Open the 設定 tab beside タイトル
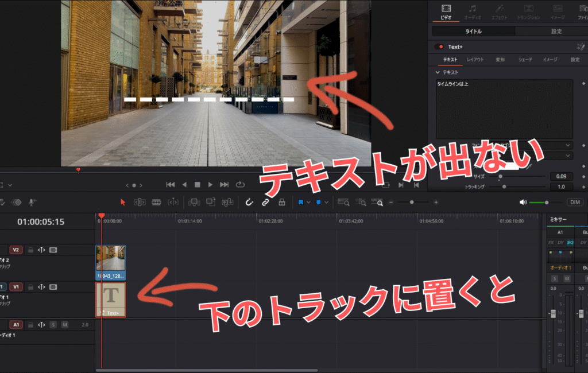This screenshot has height=373, width=588. (556, 32)
